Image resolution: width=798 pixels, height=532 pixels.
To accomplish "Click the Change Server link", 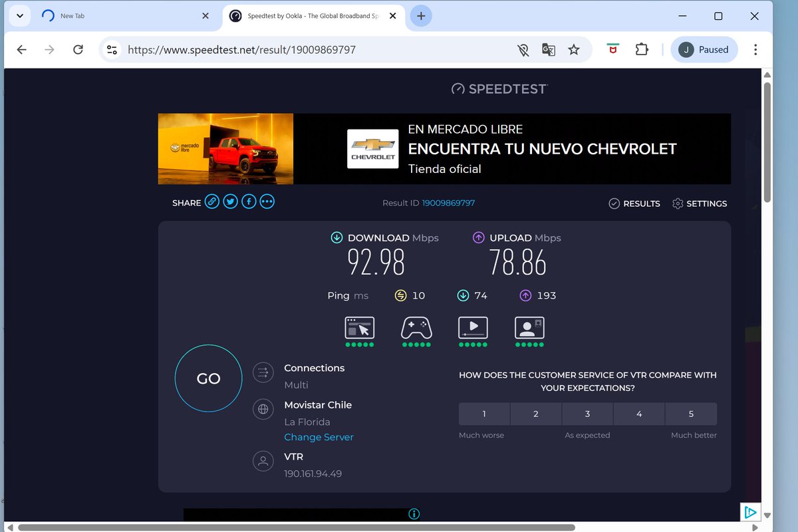I will click(319, 437).
